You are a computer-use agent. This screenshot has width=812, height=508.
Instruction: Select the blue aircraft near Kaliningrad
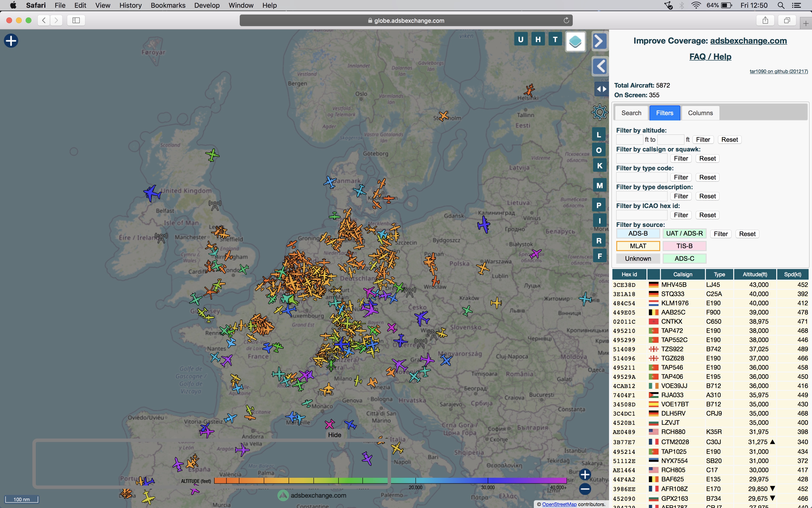484,224
